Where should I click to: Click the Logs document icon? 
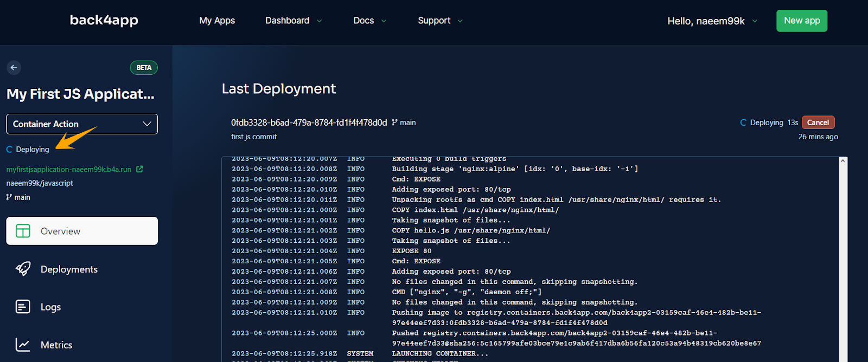[23, 307]
